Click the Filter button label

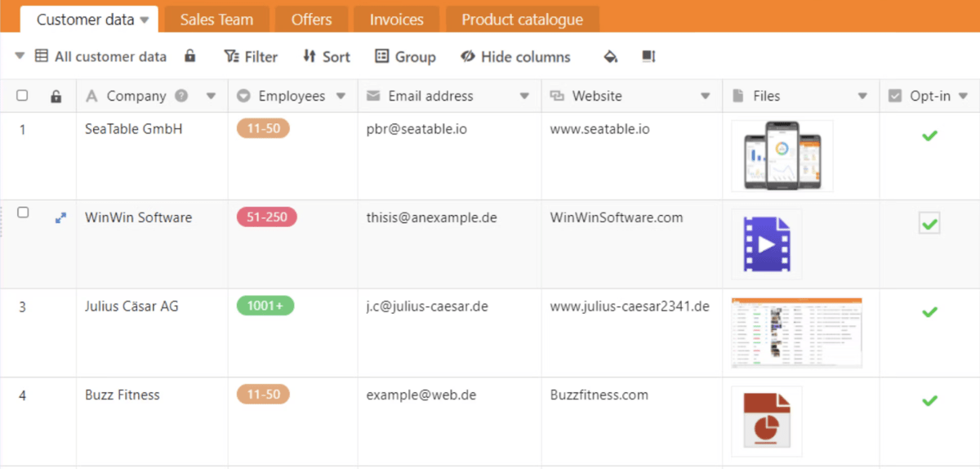tap(261, 56)
